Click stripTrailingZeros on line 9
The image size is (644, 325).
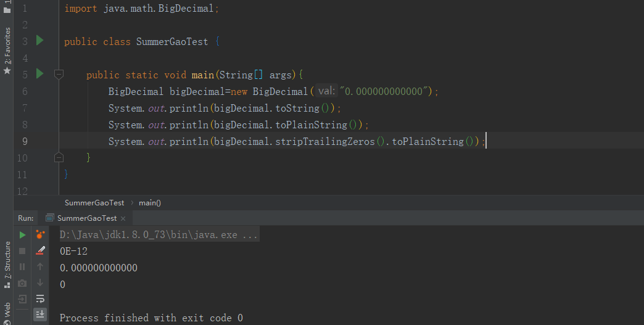pos(325,142)
